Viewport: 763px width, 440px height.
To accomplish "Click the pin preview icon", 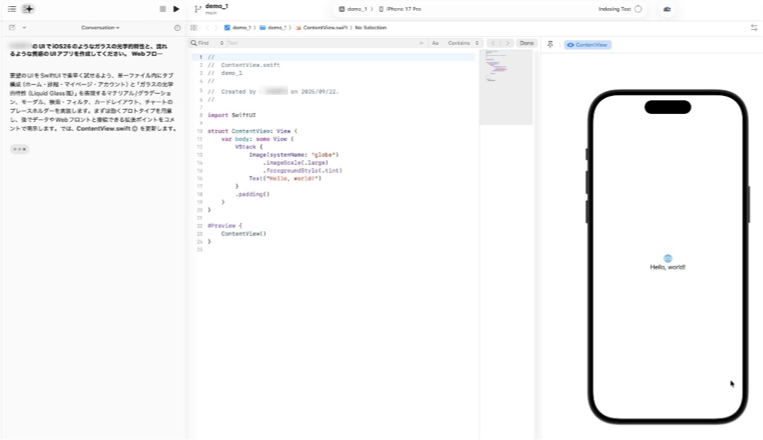I will point(550,44).
